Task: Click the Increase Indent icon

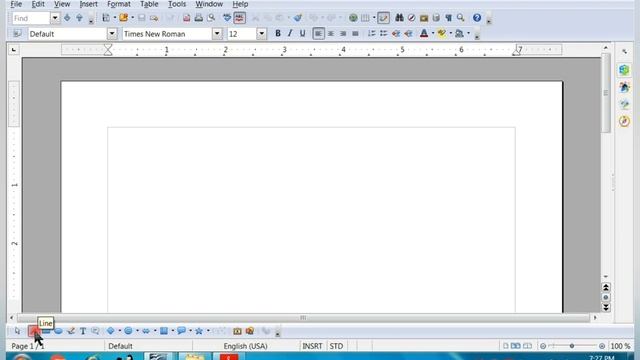Action: pos(408,34)
